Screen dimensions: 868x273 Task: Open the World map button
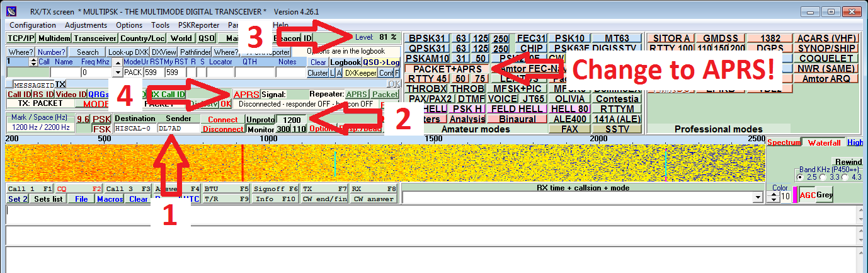[181, 38]
